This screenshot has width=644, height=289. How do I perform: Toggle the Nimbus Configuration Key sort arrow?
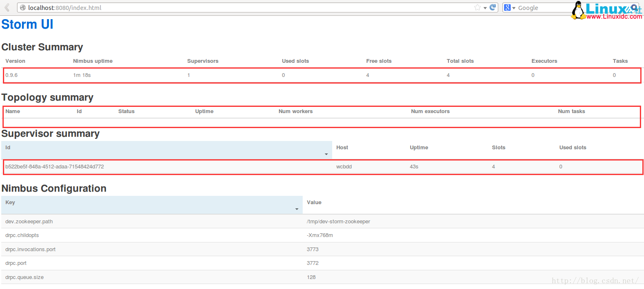296,209
